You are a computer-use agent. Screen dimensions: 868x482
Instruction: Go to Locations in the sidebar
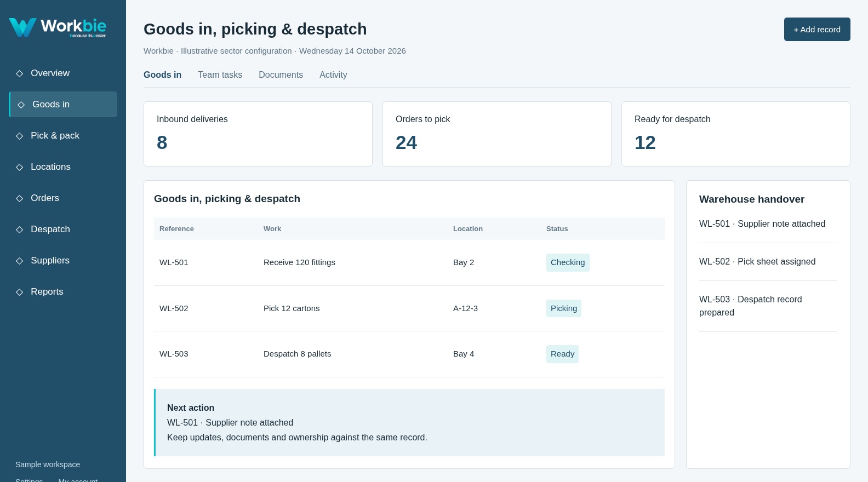coord(63,167)
